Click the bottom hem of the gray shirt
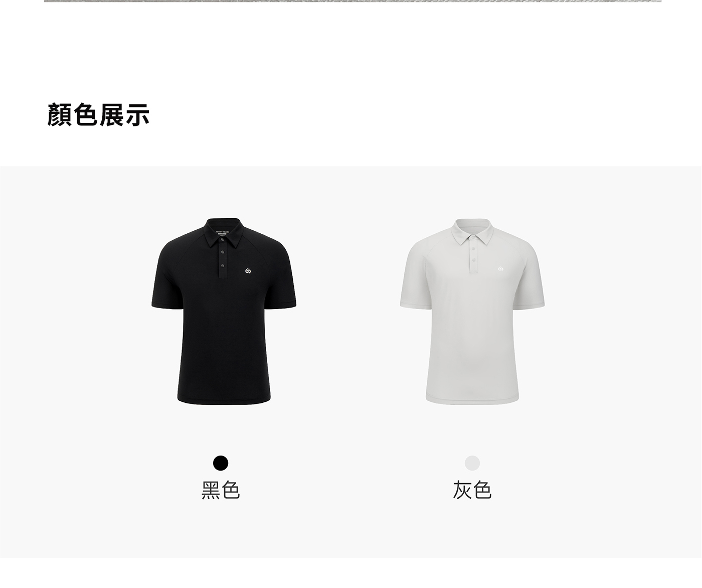This screenshot has width=702, height=588. click(x=472, y=400)
